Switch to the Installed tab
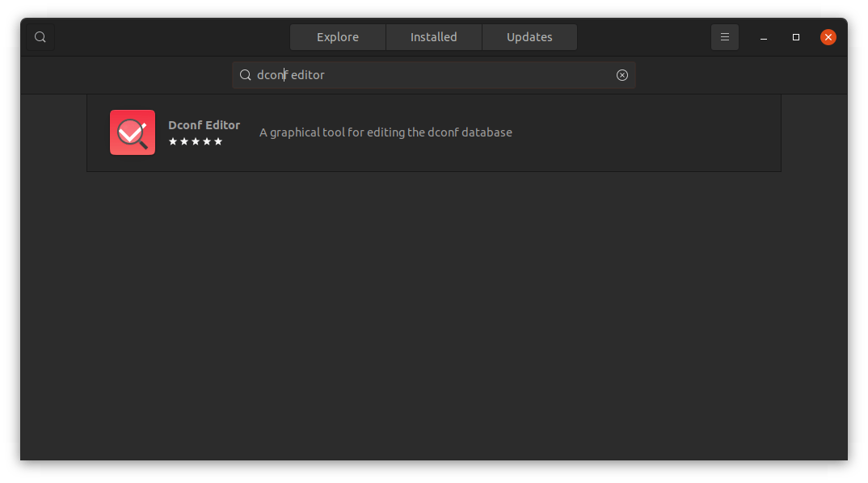The height and width of the screenshot is (483, 868). [433, 37]
